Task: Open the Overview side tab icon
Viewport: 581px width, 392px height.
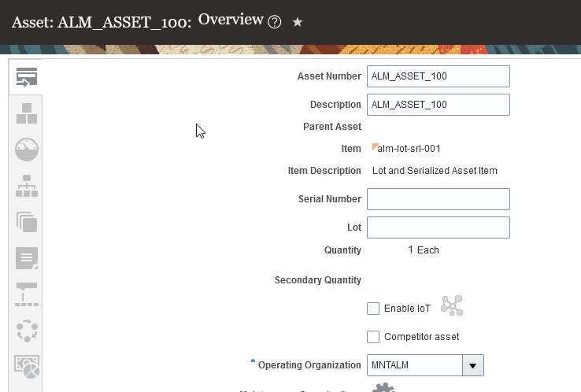Action: click(27, 77)
